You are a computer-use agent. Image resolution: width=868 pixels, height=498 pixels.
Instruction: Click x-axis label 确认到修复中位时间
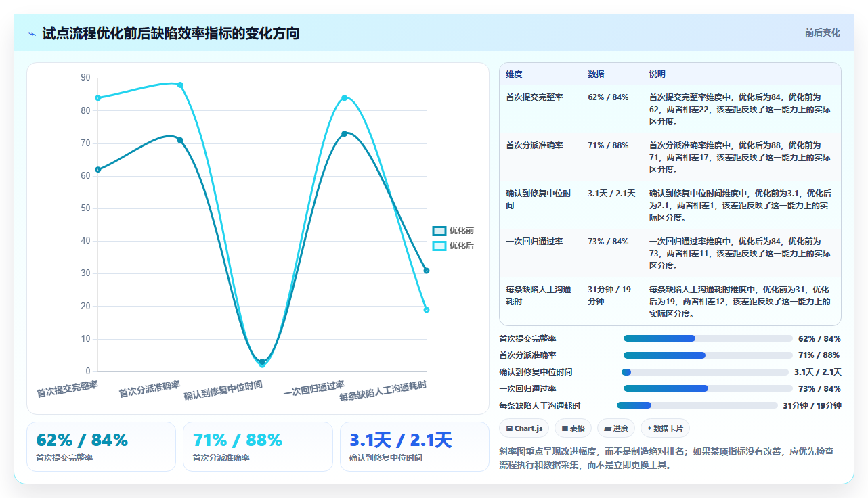point(223,390)
